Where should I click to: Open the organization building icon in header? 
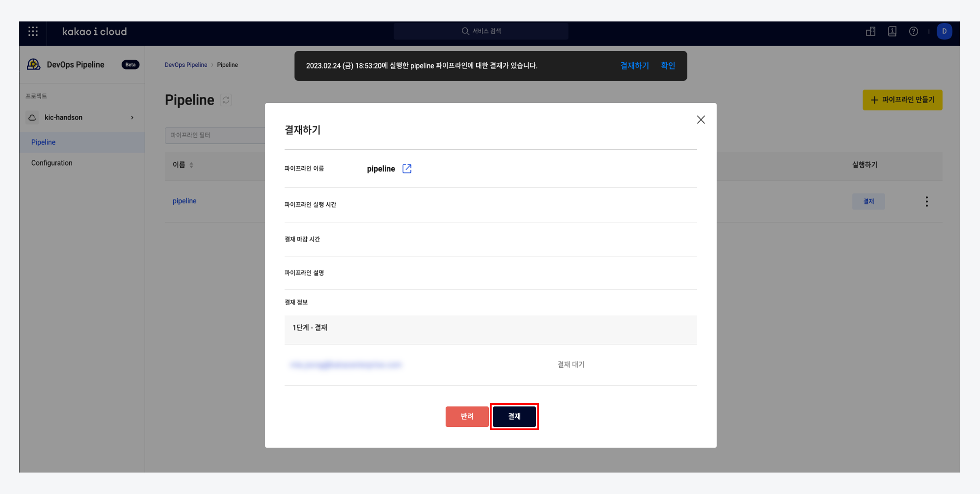point(870,31)
